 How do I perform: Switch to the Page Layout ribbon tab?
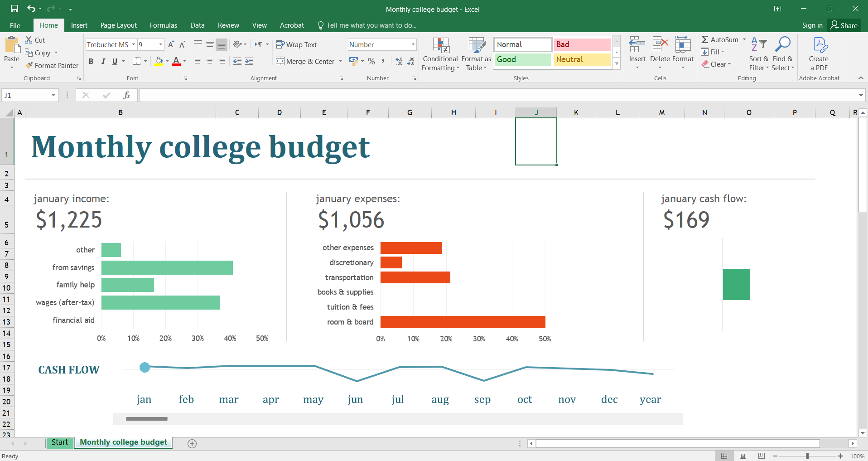click(118, 25)
